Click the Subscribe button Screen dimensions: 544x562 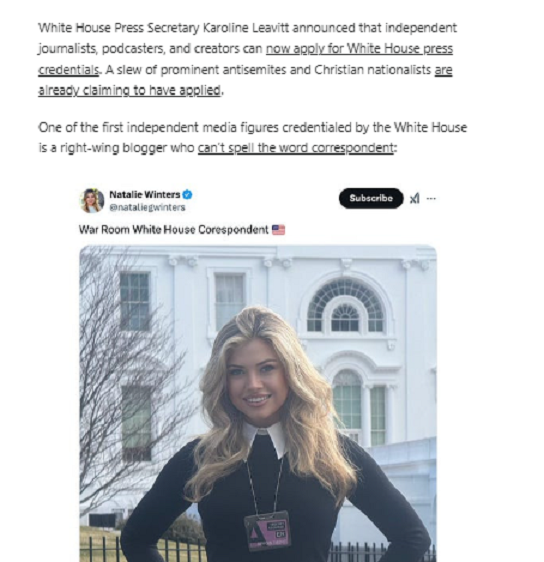pos(371,198)
